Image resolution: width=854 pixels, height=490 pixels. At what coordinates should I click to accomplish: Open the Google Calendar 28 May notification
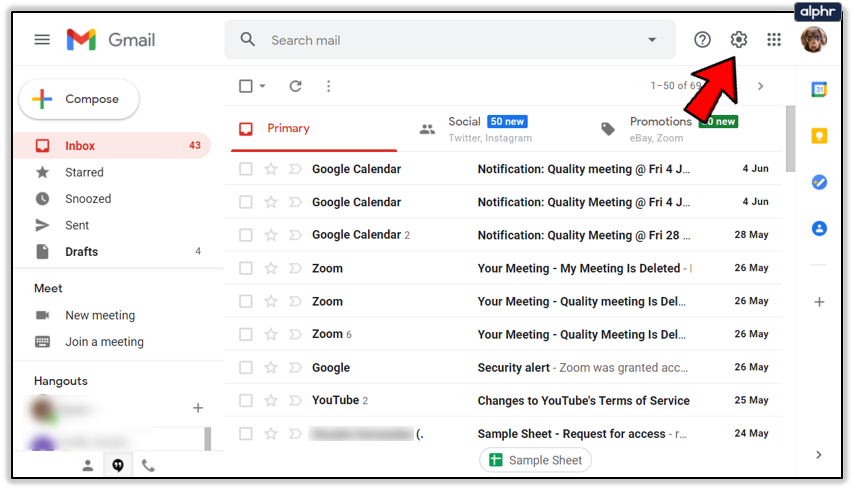503,235
